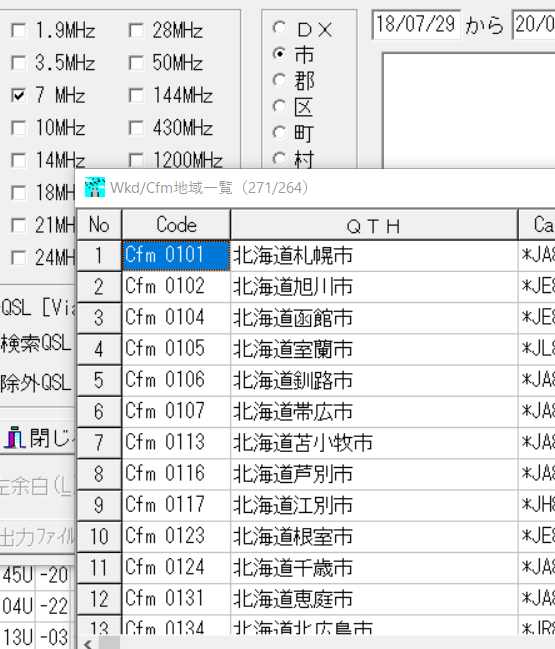Select row header number 5
Image resolution: width=555 pixels, height=649 pixels.
(99, 381)
